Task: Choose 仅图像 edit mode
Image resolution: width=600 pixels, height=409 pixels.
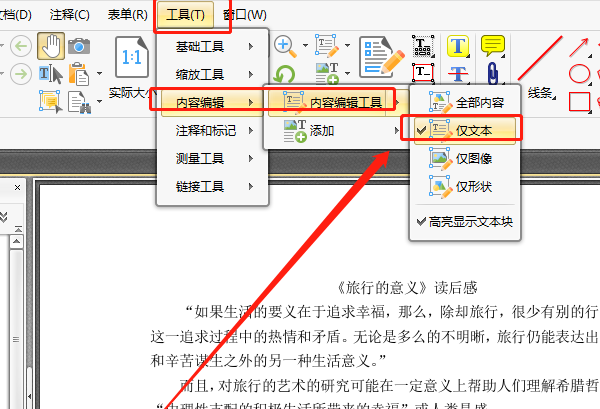Action: (x=465, y=158)
